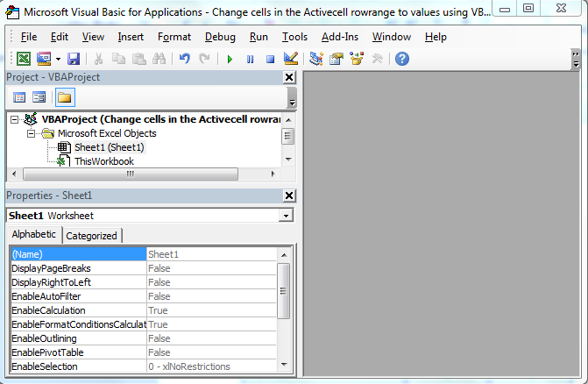Open the Object Browser icon
588x384 pixels.
coord(357,59)
